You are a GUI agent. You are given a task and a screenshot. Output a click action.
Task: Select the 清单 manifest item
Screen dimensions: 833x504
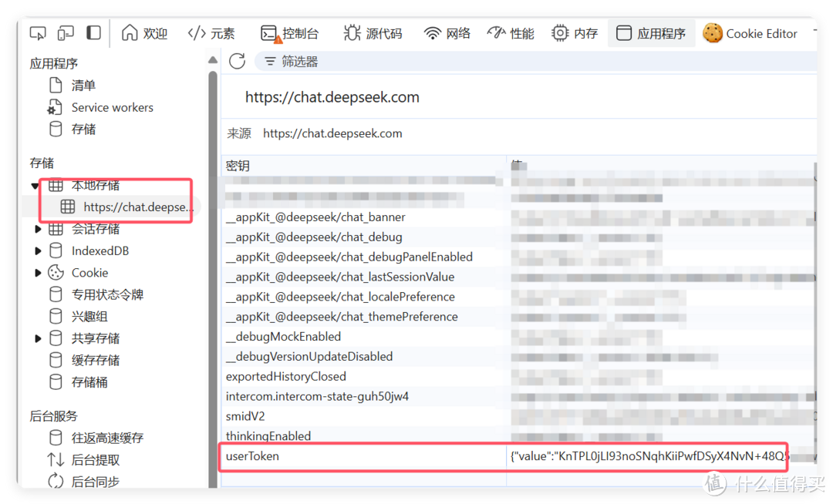pyautogui.click(x=83, y=86)
